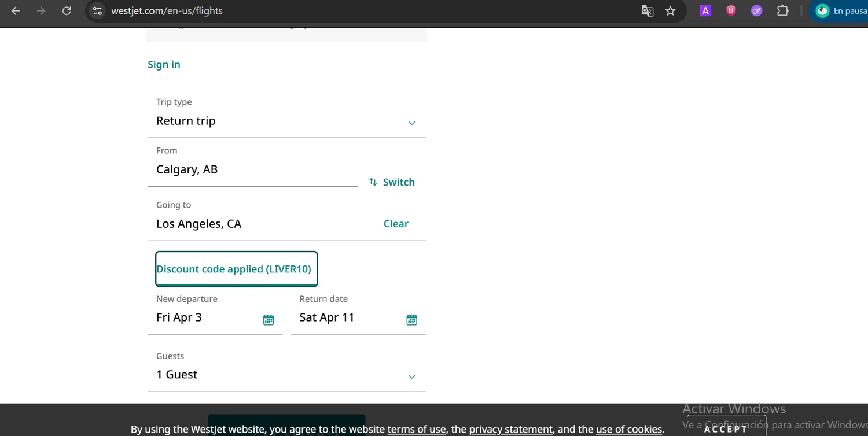Open the purple circular extension icon
868x436 pixels.
pos(756,10)
